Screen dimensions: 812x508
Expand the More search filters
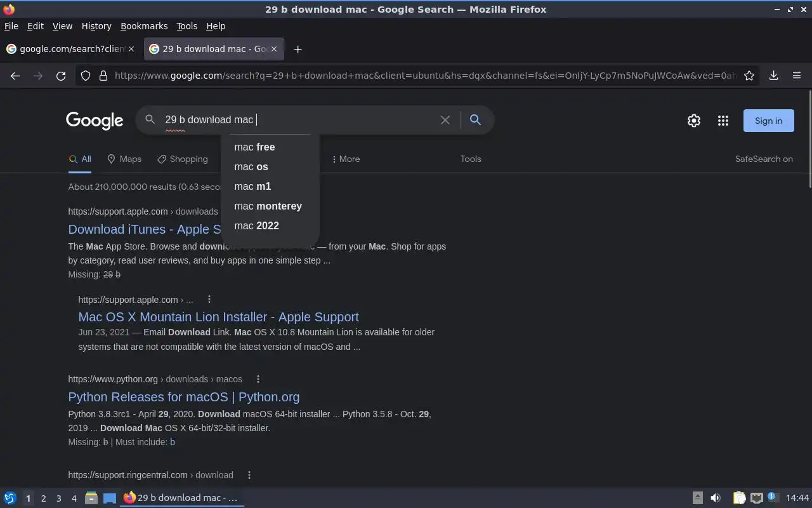pos(346,159)
